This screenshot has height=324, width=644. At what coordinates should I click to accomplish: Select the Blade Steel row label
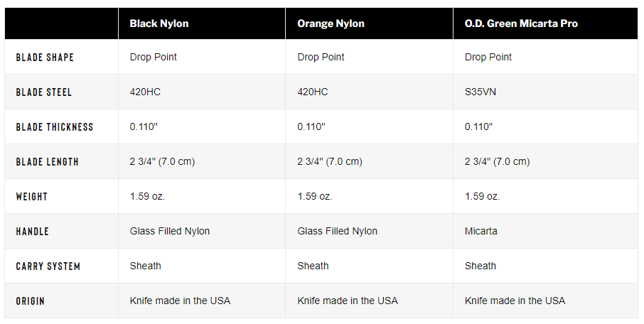tap(44, 92)
